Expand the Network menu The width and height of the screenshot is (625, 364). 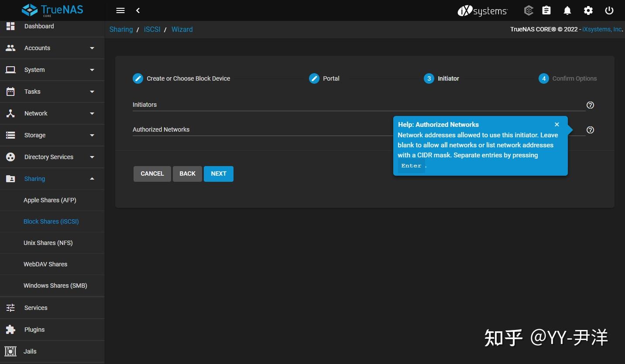[x=52, y=113]
